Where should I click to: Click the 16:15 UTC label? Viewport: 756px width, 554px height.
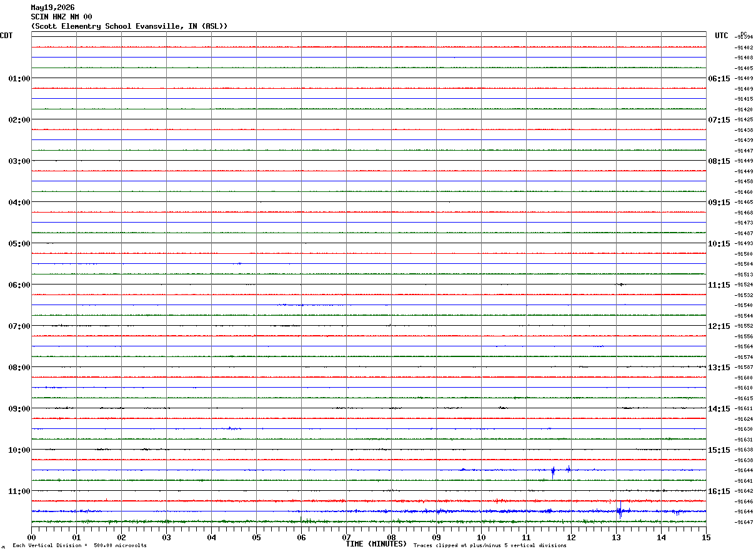click(x=719, y=491)
